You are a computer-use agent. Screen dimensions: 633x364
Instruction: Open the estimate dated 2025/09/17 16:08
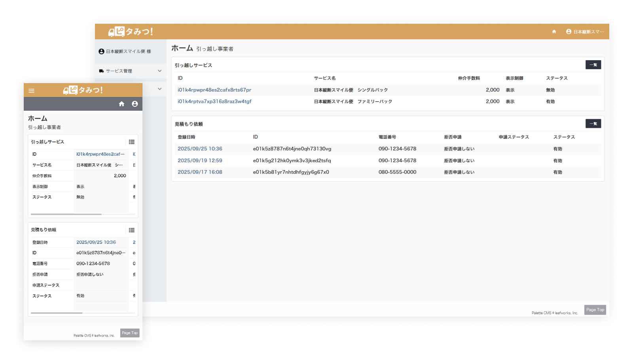200,172
